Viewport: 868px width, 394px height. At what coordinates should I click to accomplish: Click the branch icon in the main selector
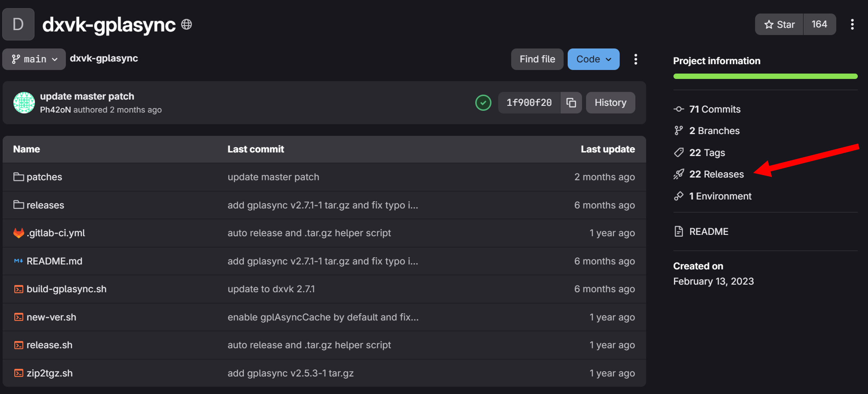[x=16, y=59]
